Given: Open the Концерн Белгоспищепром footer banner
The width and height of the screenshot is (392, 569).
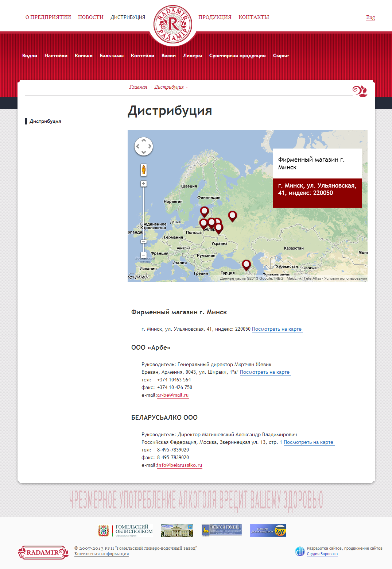Looking at the screenshot, I should point(268,530).
